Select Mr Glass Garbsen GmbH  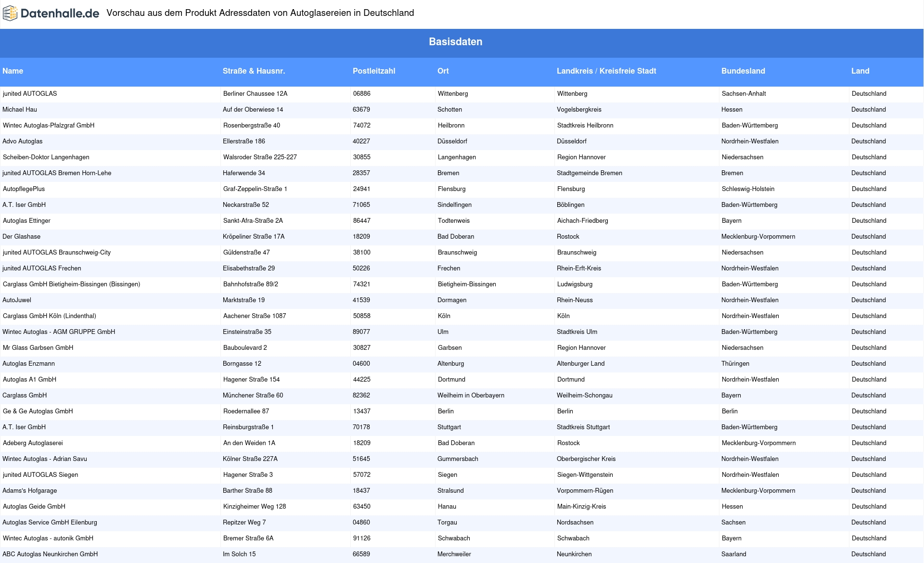(x=38, y=348)
